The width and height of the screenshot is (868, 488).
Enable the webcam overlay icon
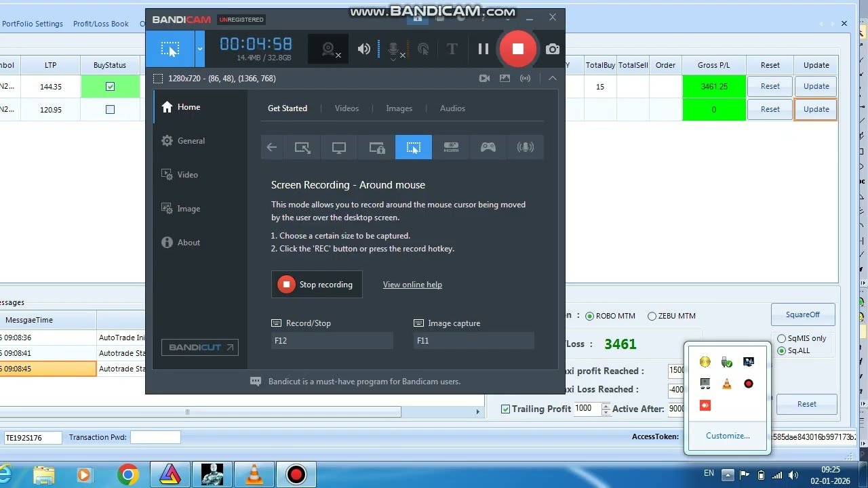[x=328, y=49]
